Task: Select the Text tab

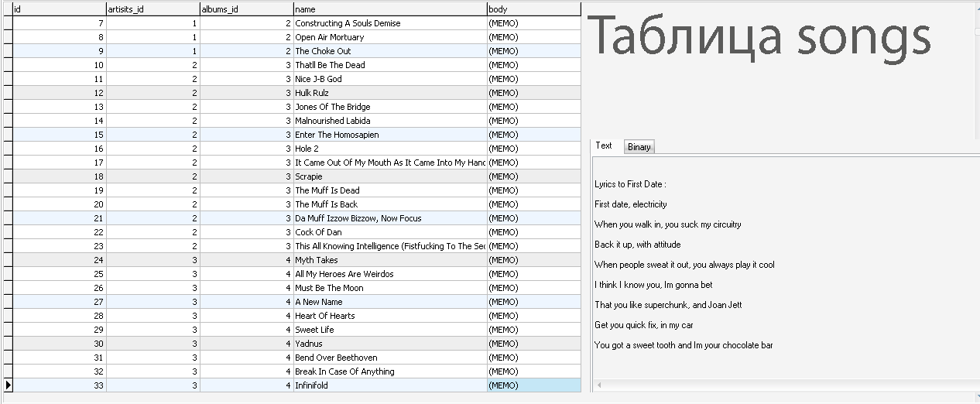Action: [x=604, y=146]
